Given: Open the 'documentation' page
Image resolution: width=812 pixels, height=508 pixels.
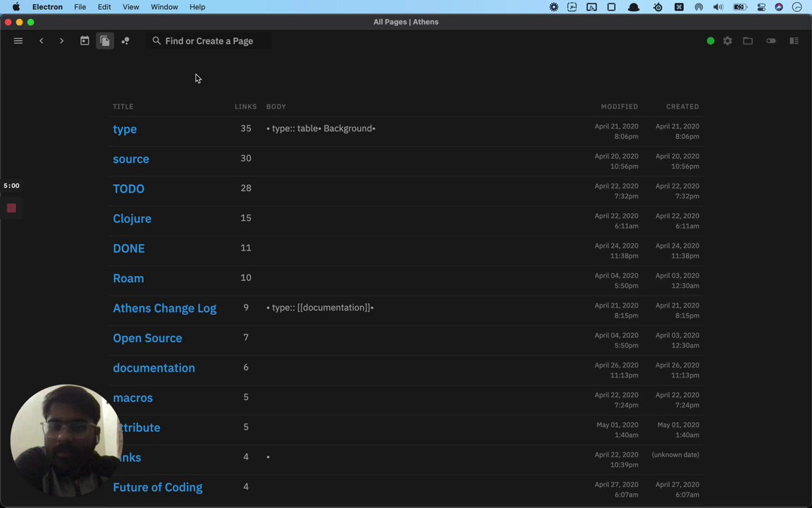Looking at the screenshot, I should tap(154, 368).
